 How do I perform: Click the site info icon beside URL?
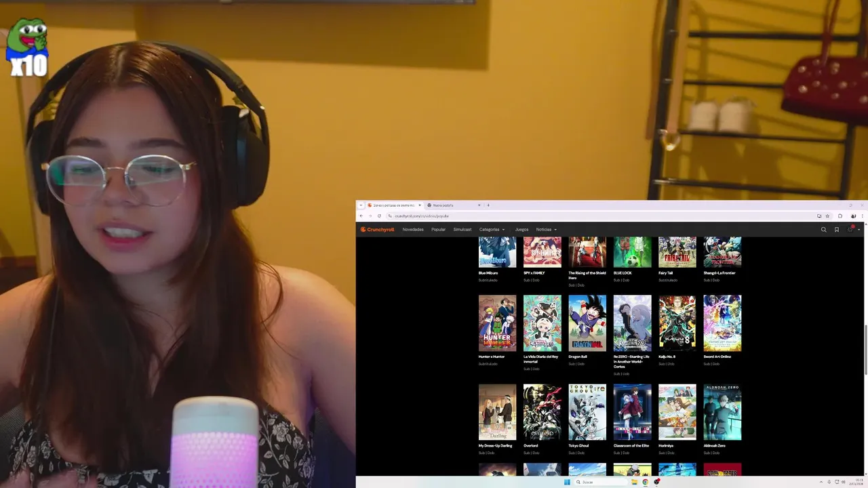[390, 216]
